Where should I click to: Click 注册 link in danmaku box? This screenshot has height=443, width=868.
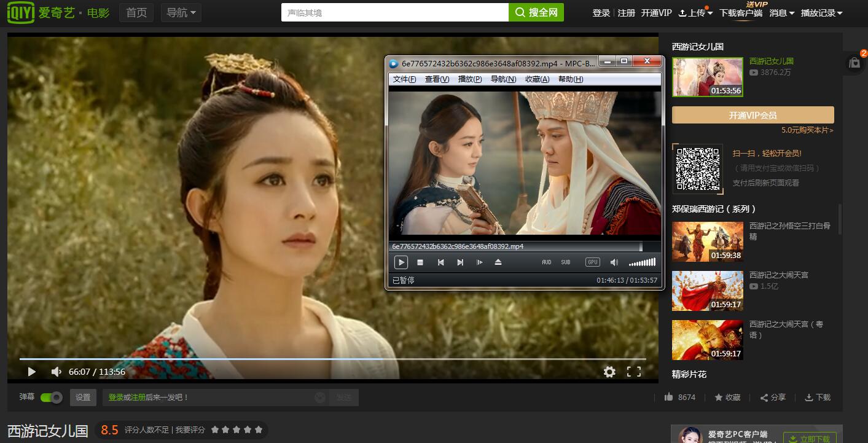click(x=138, y=398)
